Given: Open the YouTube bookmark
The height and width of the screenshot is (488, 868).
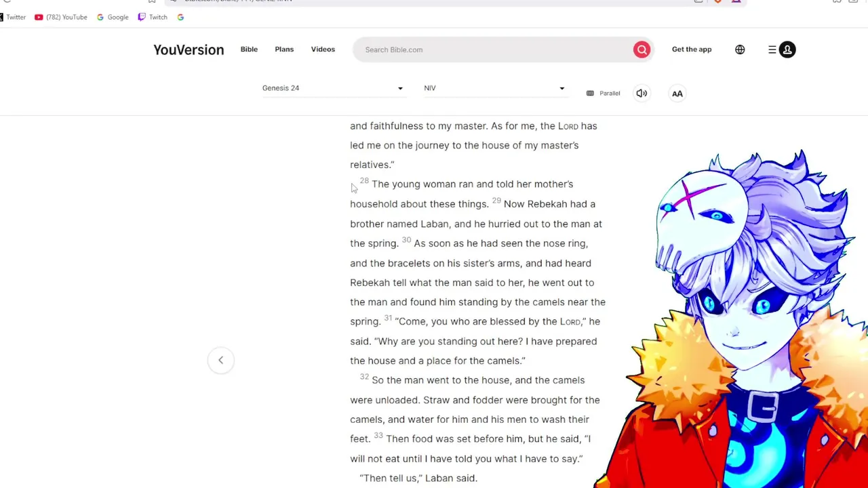Looking at the screenshot, I should pos(61,17).
